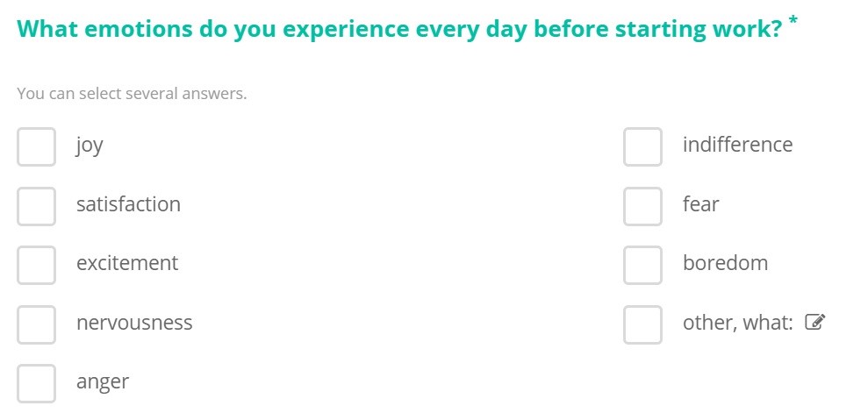Click the 'anger' answer label
The image size is (868, 413).
103,382
